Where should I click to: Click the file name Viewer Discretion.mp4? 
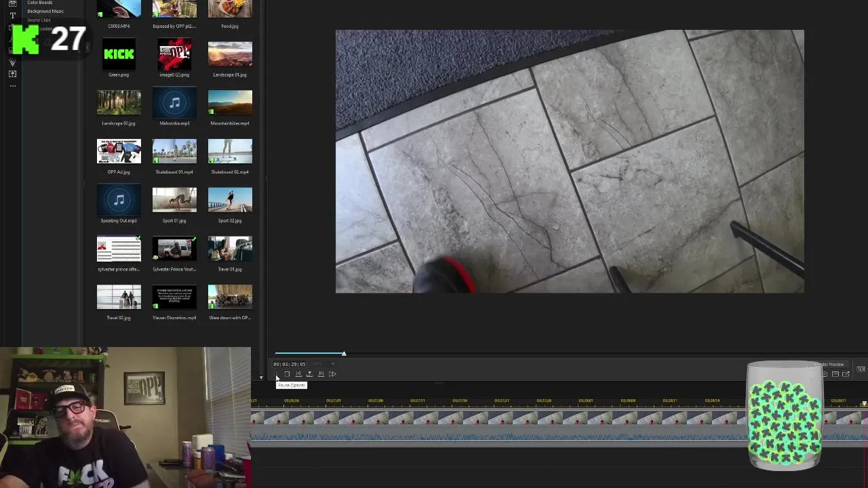(174, 318)
